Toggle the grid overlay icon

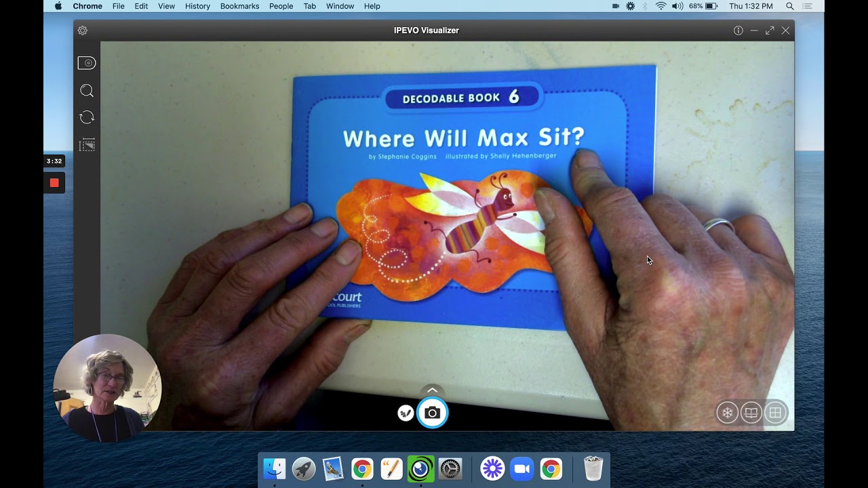(775, 412)
